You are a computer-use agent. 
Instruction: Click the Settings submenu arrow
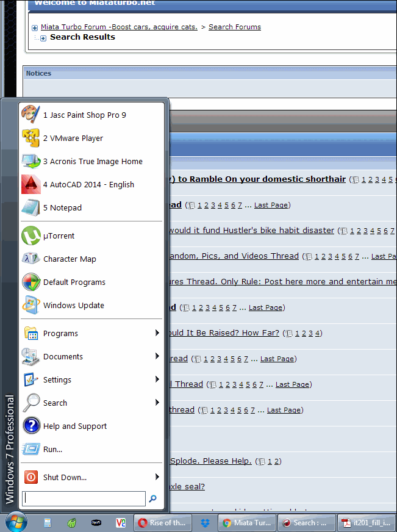coord(157,379)
